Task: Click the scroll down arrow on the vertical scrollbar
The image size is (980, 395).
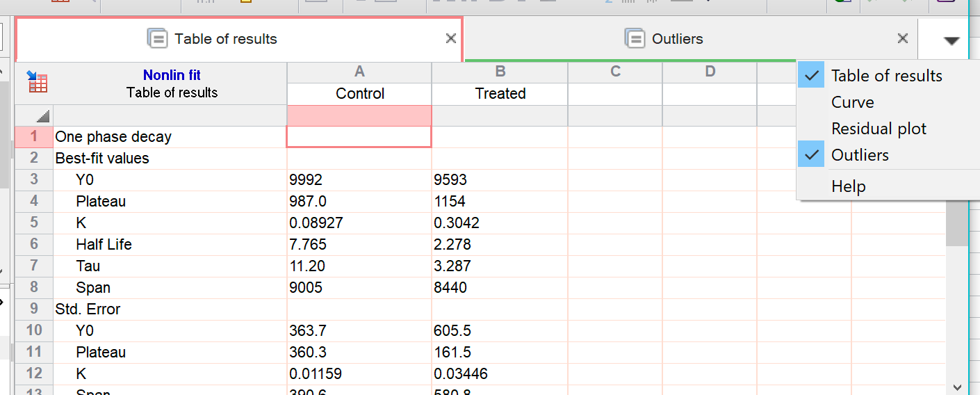Action: coord(957,387)
